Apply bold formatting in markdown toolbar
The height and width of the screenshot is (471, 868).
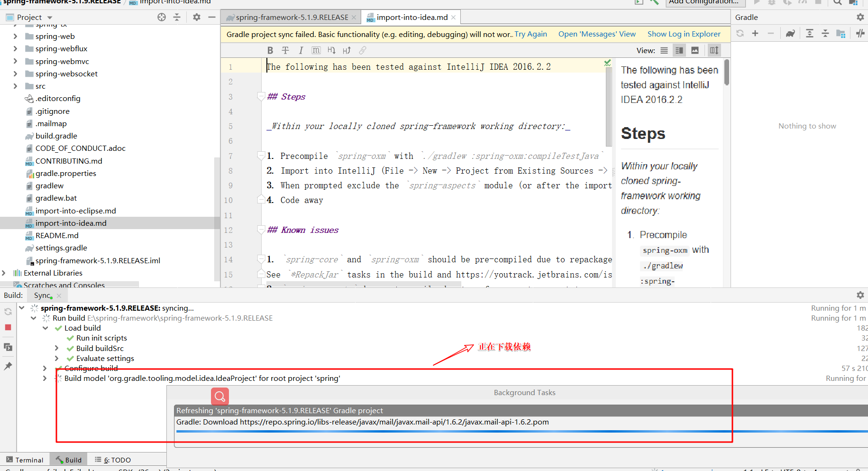pyautogui.click(x=270, y=50)
